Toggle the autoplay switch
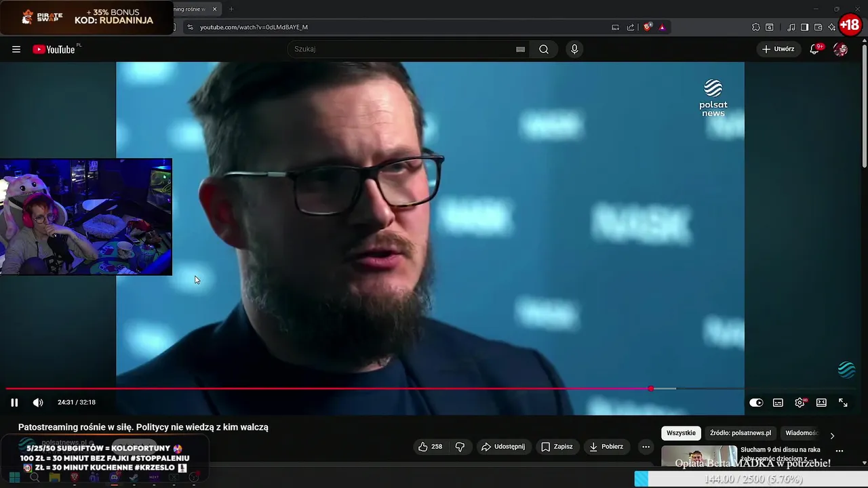Screen dimensions: 868x488 pos(756,403)
